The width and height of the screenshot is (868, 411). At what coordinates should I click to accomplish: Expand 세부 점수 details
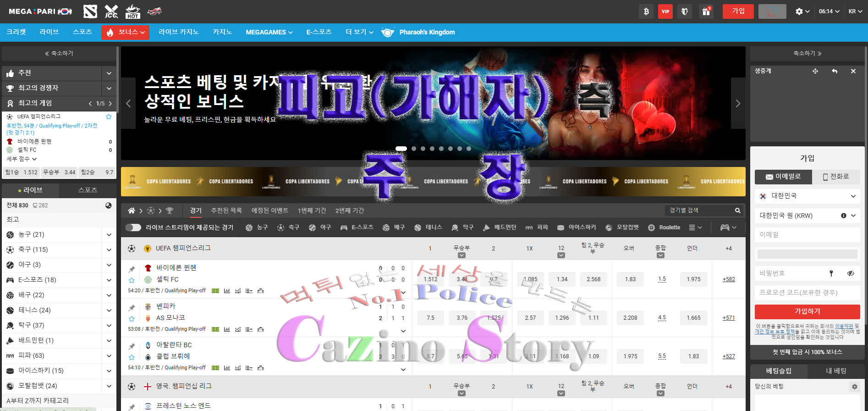click(x=22, y=159)
